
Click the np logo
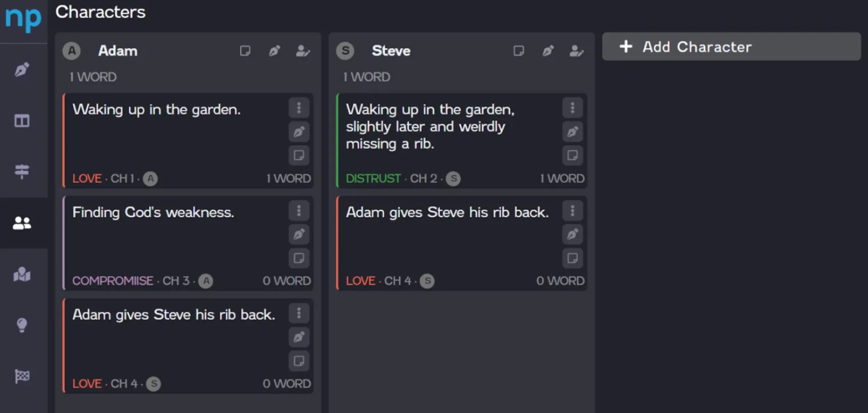[23, 19]
